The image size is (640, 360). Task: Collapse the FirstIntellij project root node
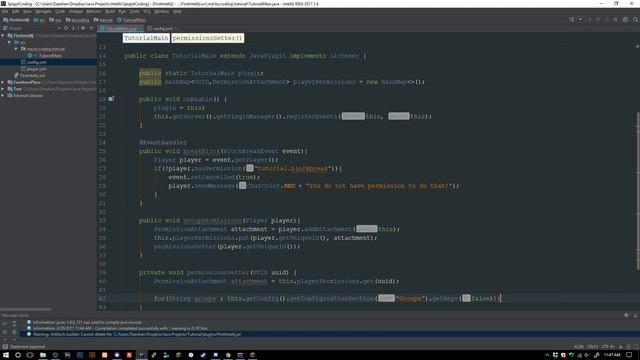tap(3, 36)
